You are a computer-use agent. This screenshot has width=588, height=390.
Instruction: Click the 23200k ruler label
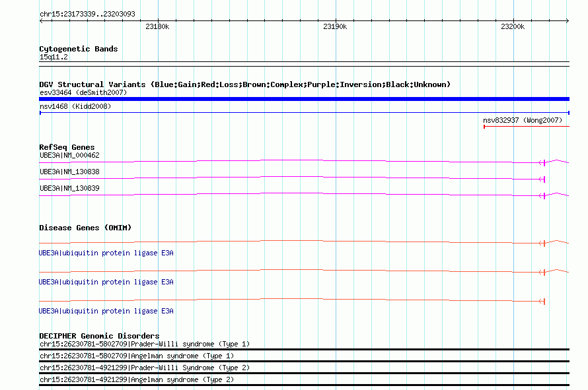click(x=513, y=26)
